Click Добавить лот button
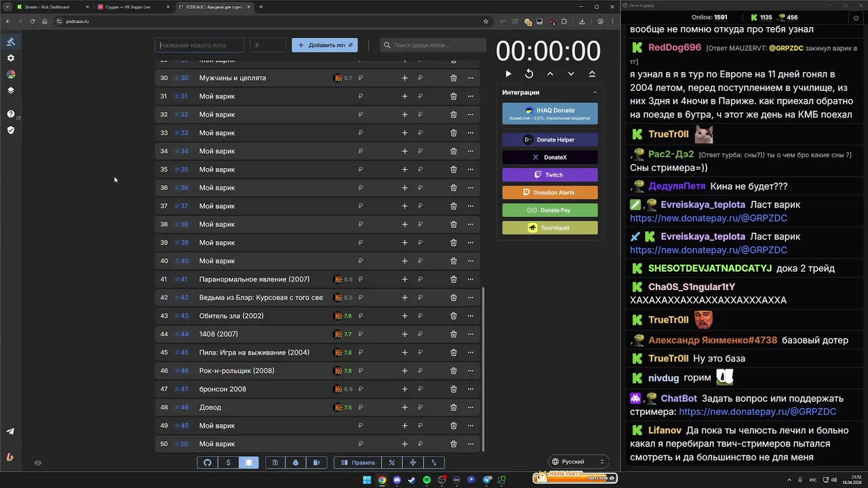This screenshot has width=868, height=488. (325, 45)
